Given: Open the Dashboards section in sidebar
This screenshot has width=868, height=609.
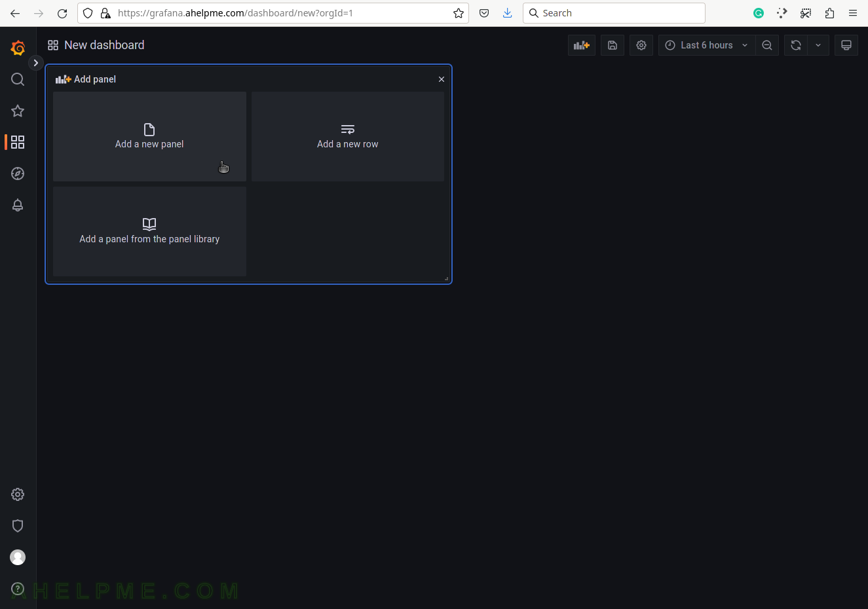Looking at the screenshot, I should (x=18, y=142).
